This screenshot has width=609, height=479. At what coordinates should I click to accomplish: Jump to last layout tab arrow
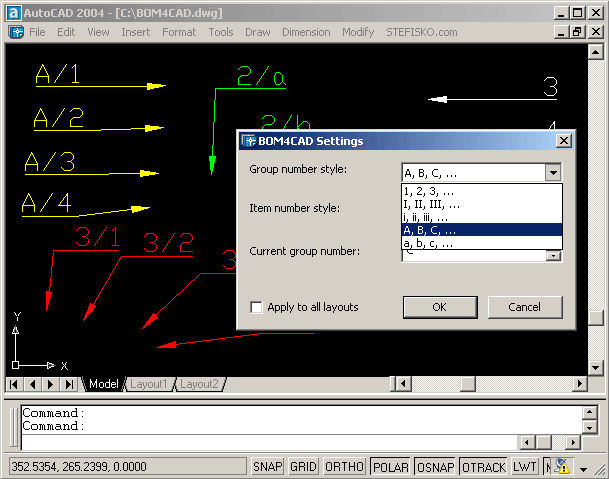[69, 384]
